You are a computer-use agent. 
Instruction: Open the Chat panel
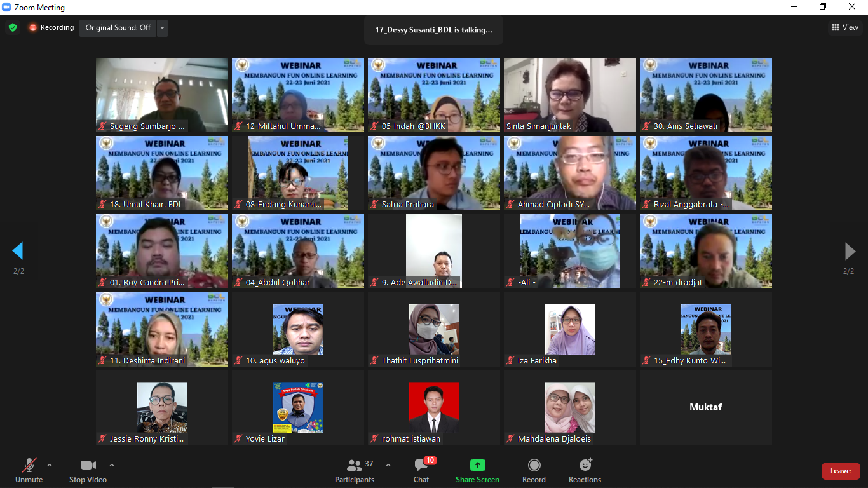(x=421, y=471)
